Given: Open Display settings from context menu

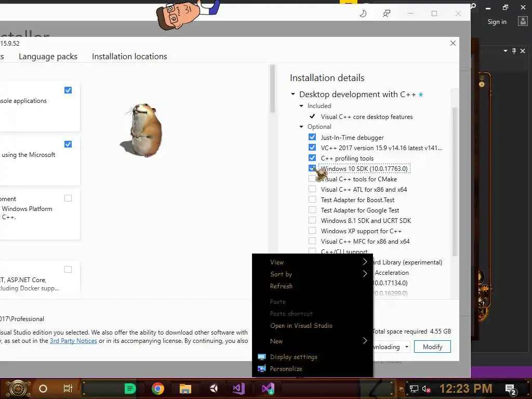Looking at the screenshot, I should (x=294, y=357).
